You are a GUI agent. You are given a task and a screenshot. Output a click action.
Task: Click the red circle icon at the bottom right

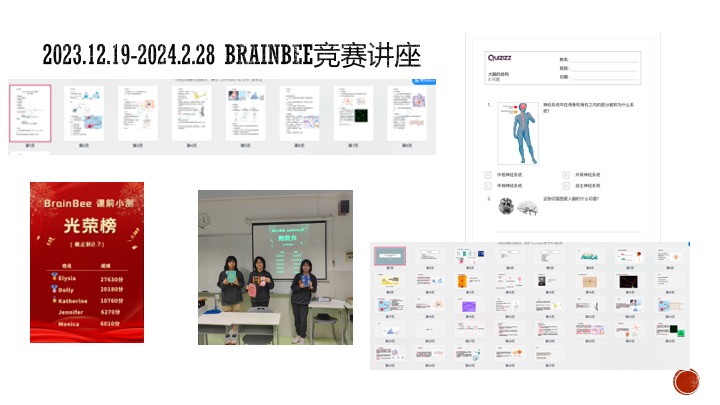pyautogui.click(x=685, y=383)
